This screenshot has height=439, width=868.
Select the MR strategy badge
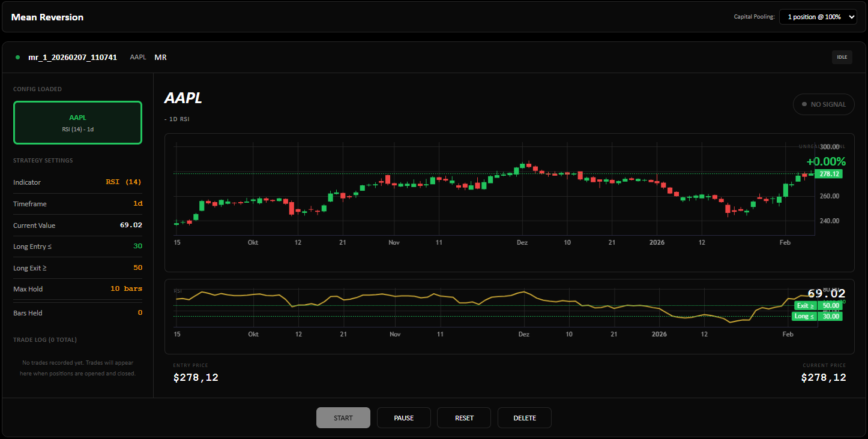click(x=160, y=57)
